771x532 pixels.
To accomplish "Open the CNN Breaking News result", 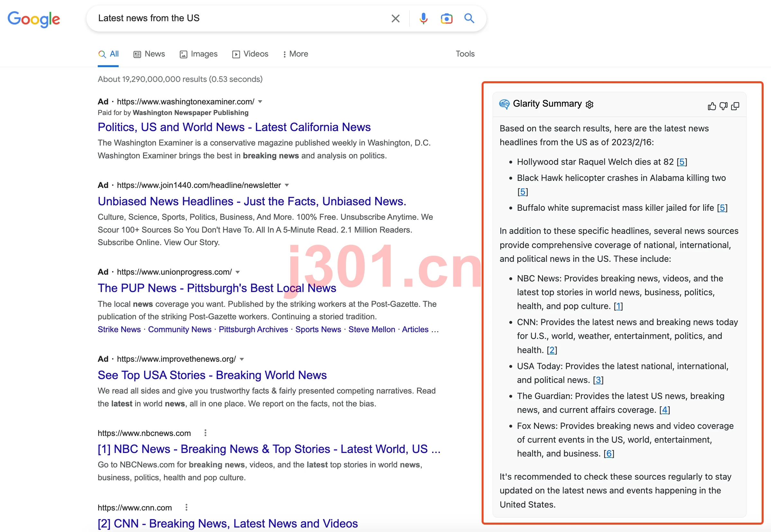I will [x=228, y=523].
